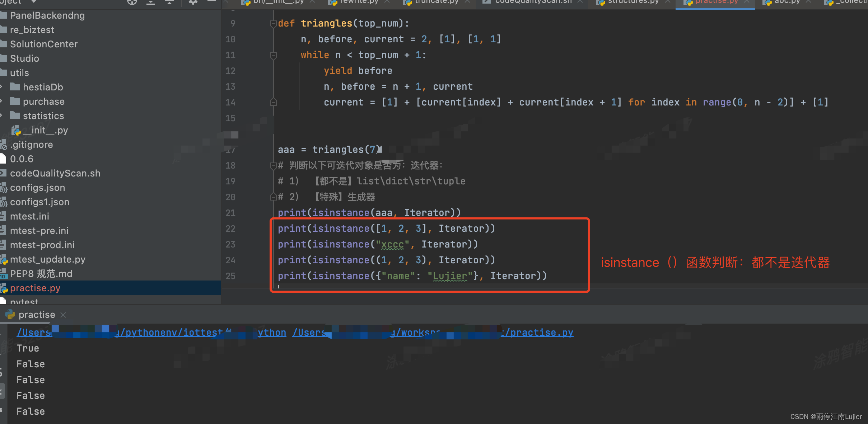This screenshot has height=424, width=868.
Task: Place cursor on 'aaa = triangles(7)' line
Action: (330, 150)
